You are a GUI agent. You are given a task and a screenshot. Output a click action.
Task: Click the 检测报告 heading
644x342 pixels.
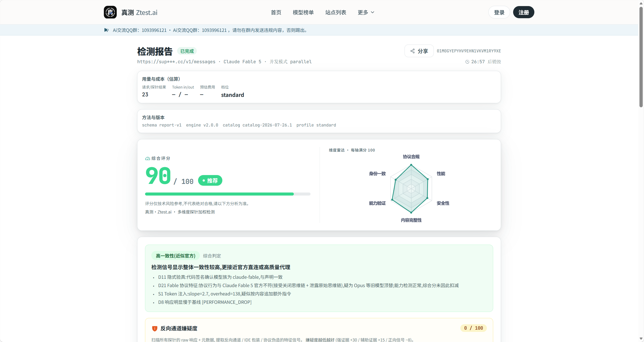click(155, 51)
